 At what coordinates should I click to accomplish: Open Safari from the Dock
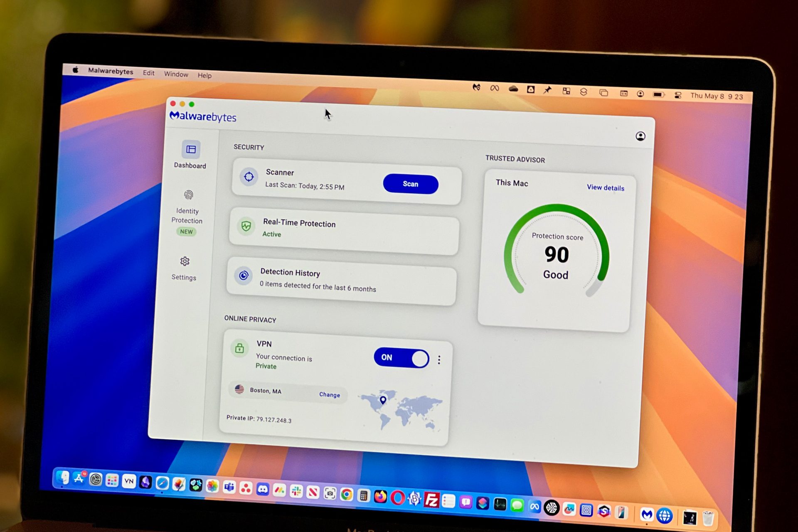click(x=162, y=483)
